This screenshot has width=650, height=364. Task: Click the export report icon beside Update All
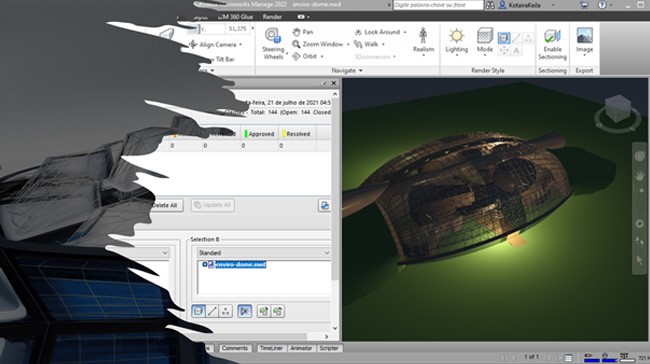pos(324,205)
